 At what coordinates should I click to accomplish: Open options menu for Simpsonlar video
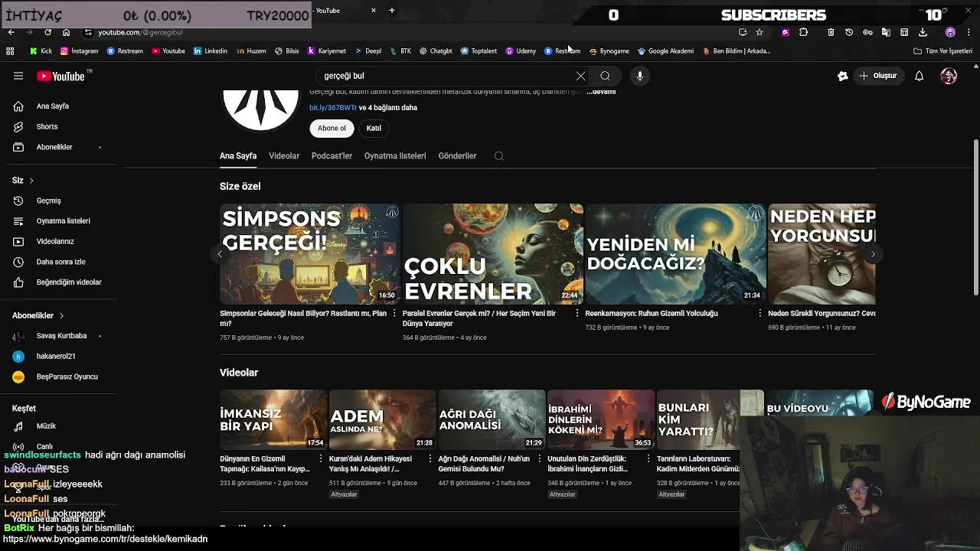pos(394,314)
